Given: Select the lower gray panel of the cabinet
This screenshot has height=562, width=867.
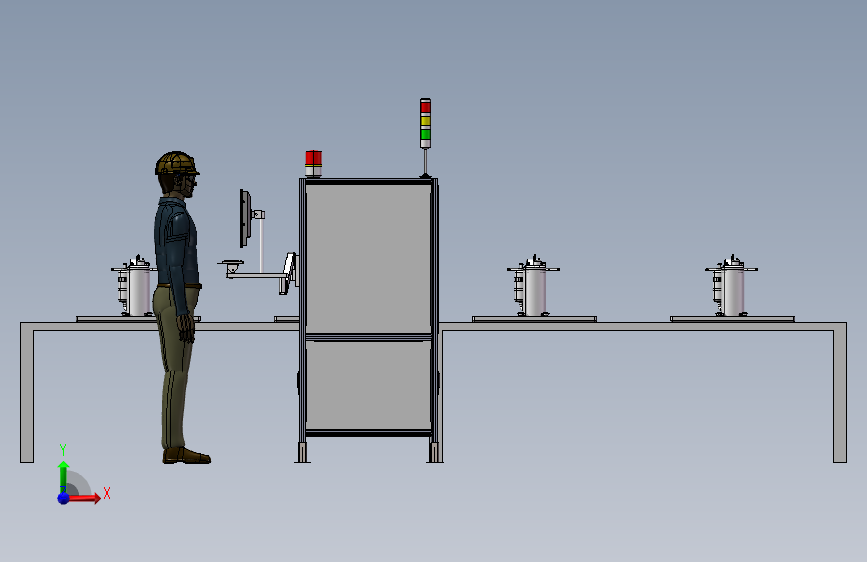Looking at the screenshot, I should click(x=368, y=385).
